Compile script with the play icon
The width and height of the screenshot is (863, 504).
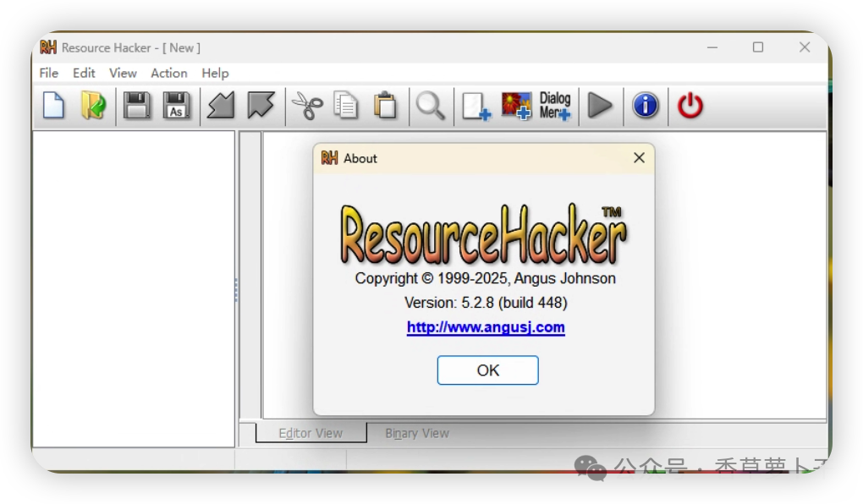tap(600, 105)
